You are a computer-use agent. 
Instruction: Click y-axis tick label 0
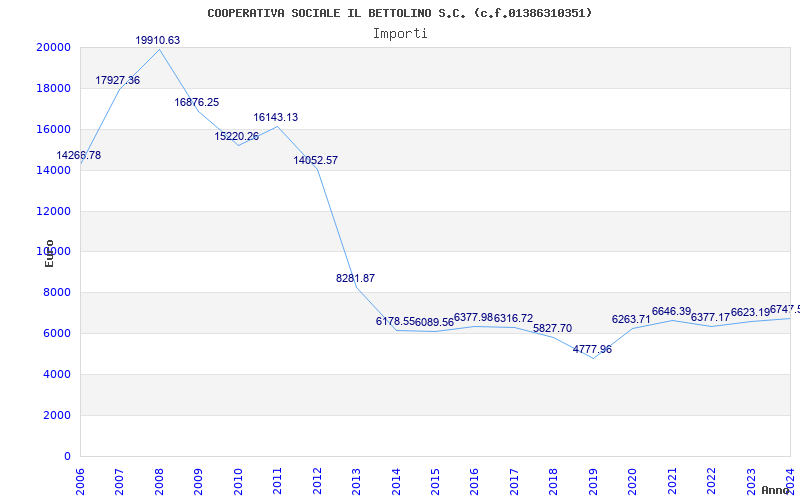(x=67, y=456)
